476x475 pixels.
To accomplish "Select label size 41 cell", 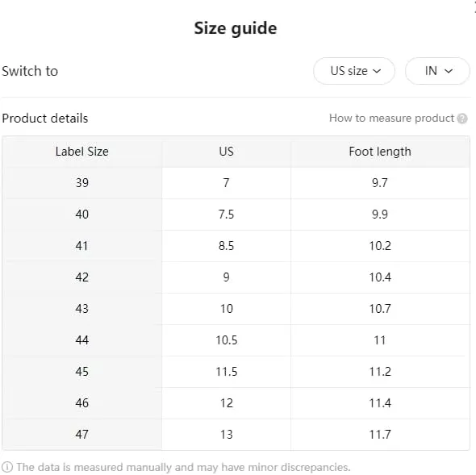I will 82,246.
